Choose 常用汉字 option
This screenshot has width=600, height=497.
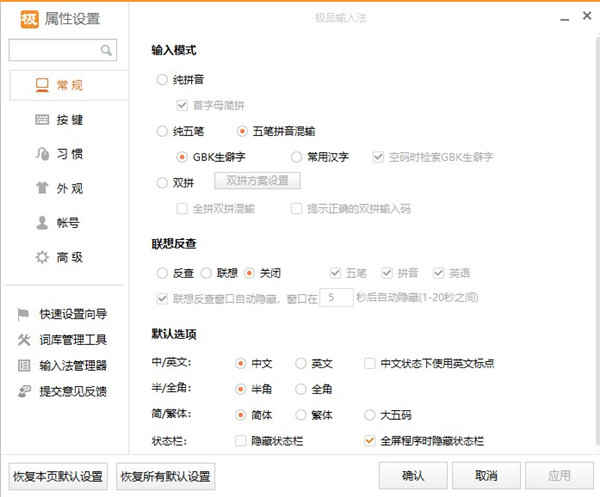pos(296,157)
